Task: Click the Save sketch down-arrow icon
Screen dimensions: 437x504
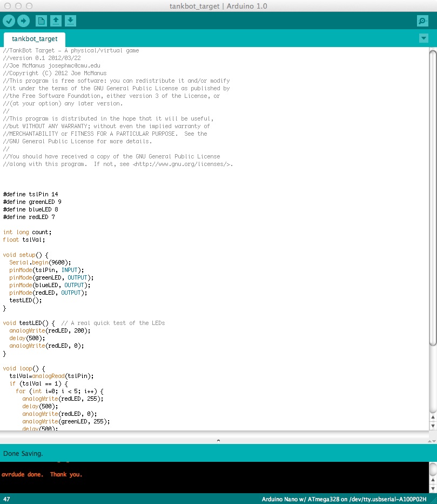Action: pos(71,21)
